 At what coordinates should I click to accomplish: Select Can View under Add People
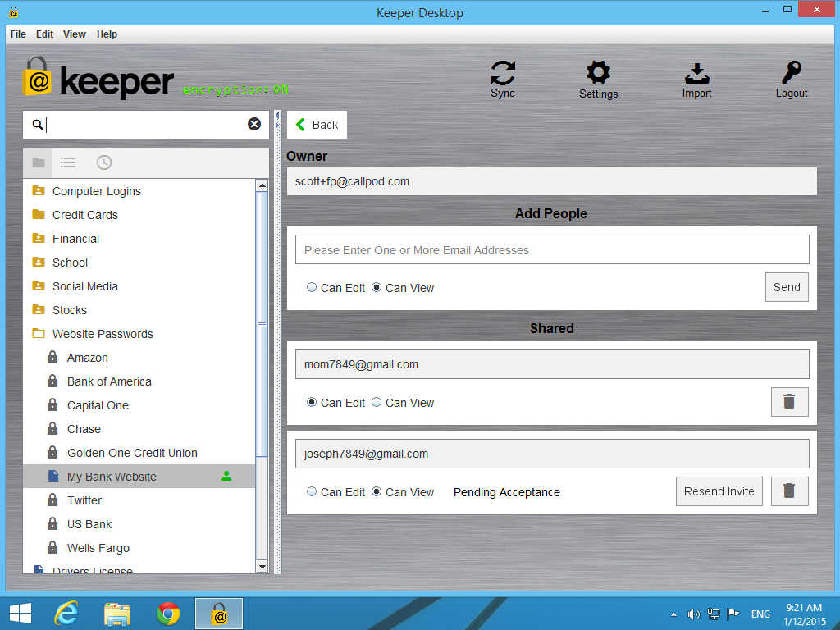click(x=377, y=287)
